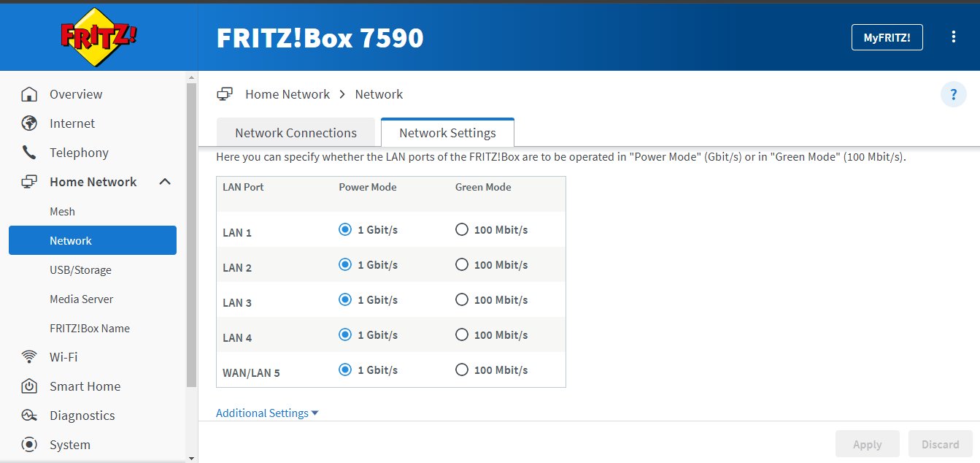Click the Discard button
Screen dimensions: 980x463
pyautogui.click(x=940, y=444)
